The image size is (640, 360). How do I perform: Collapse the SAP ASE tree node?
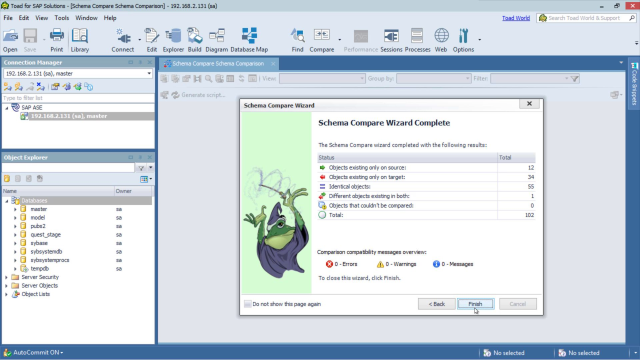(x=7, y=108)
